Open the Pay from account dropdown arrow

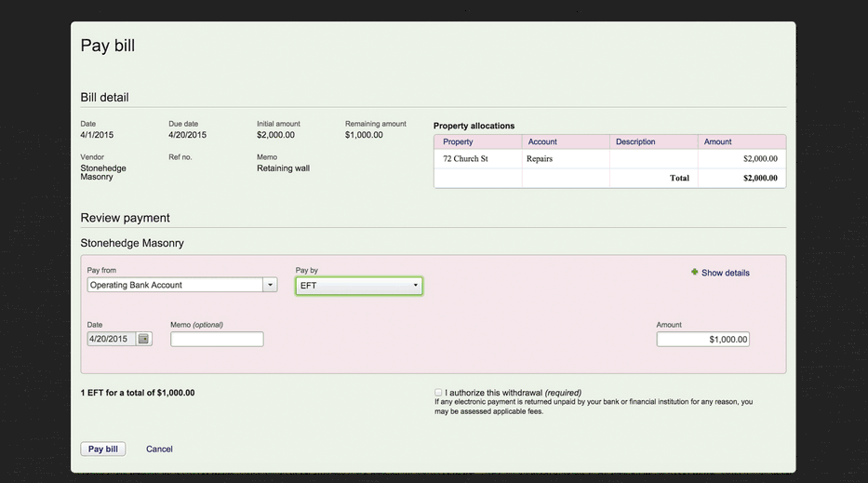(270, 285)
